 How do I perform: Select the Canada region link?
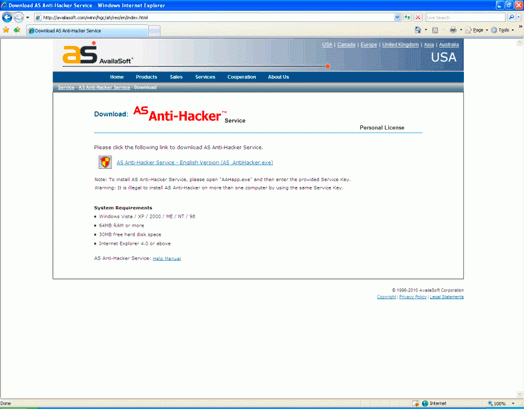[346, 45]
